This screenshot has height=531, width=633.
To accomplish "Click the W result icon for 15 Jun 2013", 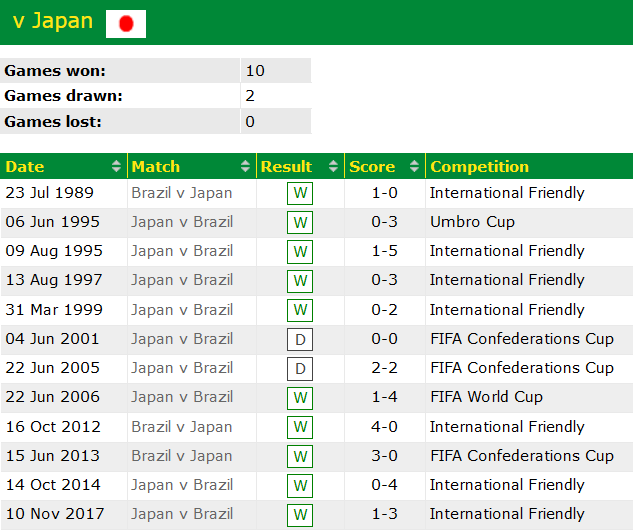I will coord(300,456).
